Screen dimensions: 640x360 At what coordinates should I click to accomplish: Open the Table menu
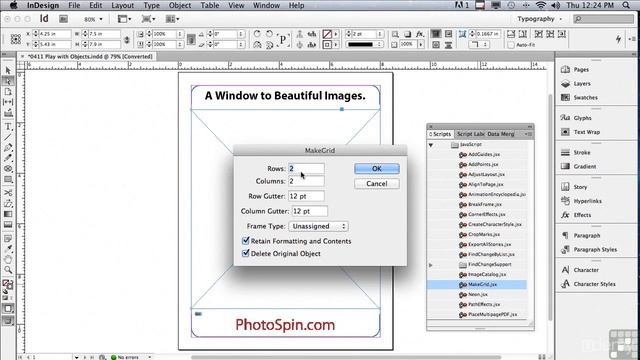pyautogui.click(x=209, y=5)
